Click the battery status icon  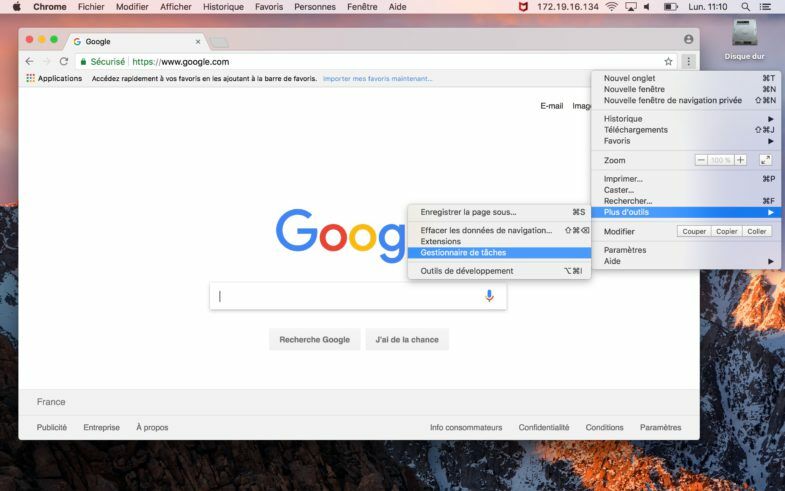tap(670, 7)
